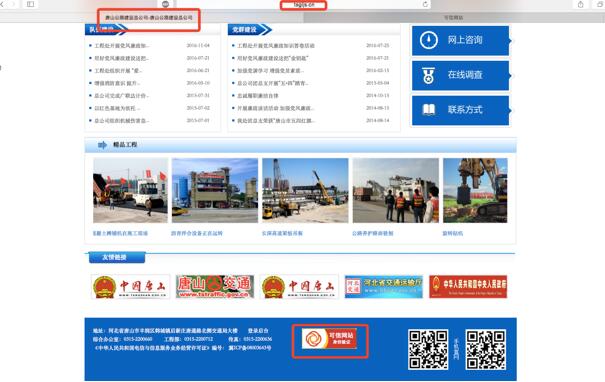Open the 联系方式 book icon
The image size is (605, 382).
(429, 110)
